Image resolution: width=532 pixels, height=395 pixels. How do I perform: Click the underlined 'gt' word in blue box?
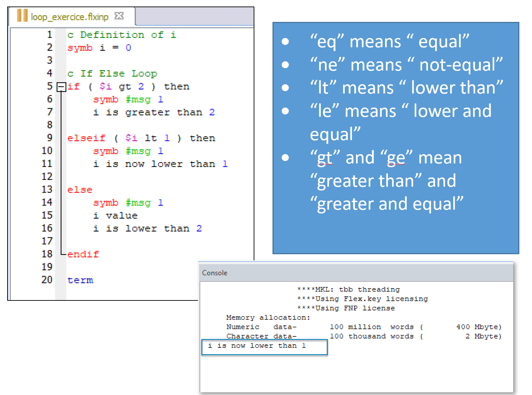click(x=325, y=158)
